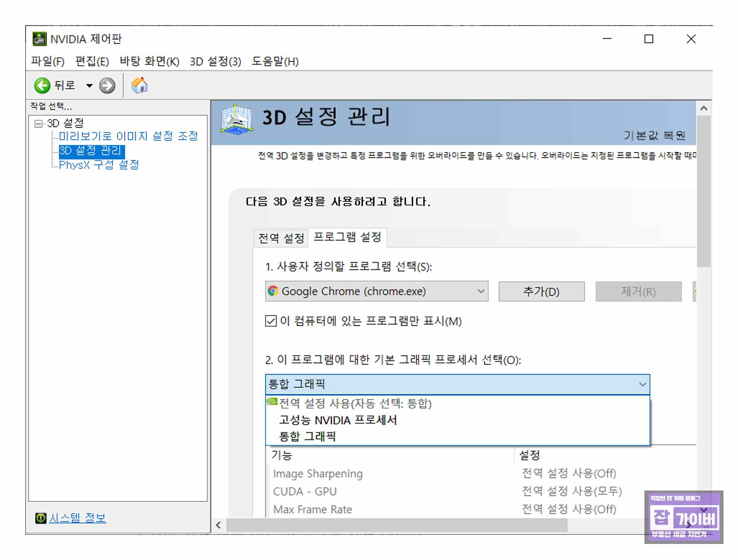
Task: Click the NVIDIA Control Panel title bar icon
Action: [x=39, y=39]
